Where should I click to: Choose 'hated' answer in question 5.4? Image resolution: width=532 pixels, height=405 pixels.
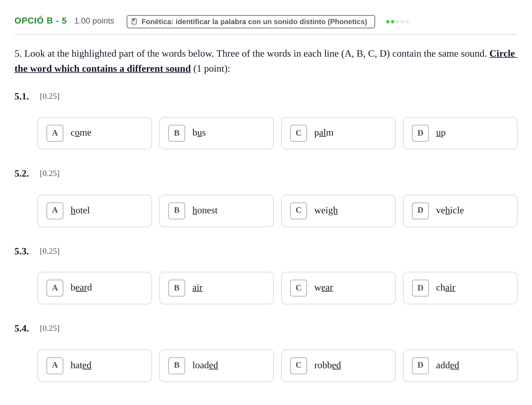click(x=95, y=366)
